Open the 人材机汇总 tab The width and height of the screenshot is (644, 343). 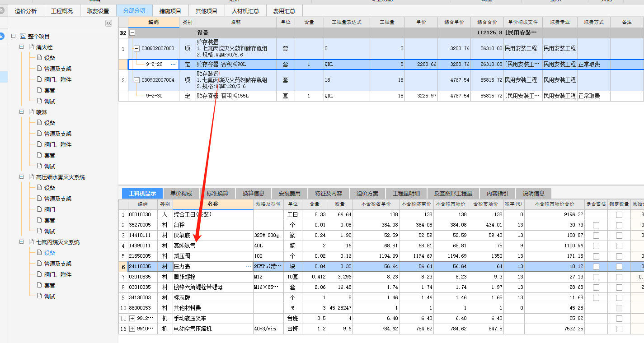click(245, 11)
